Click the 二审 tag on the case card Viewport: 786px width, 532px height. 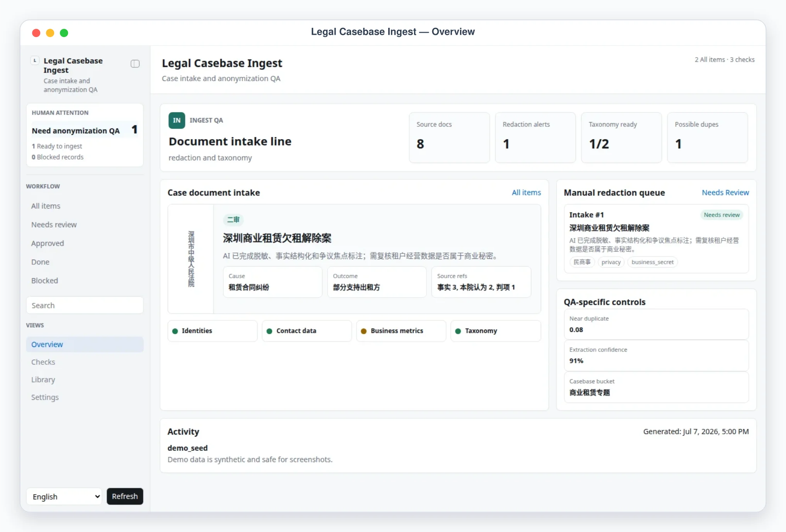[233, 220]
